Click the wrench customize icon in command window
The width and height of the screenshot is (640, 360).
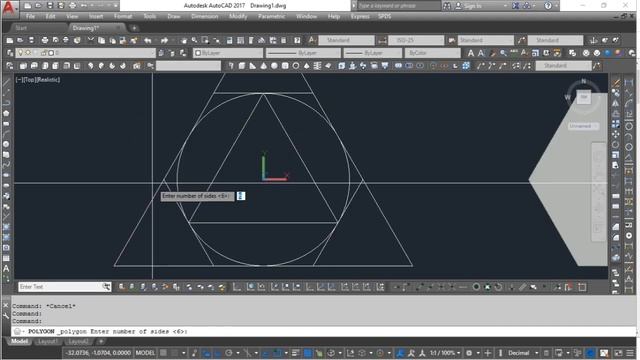6,316
